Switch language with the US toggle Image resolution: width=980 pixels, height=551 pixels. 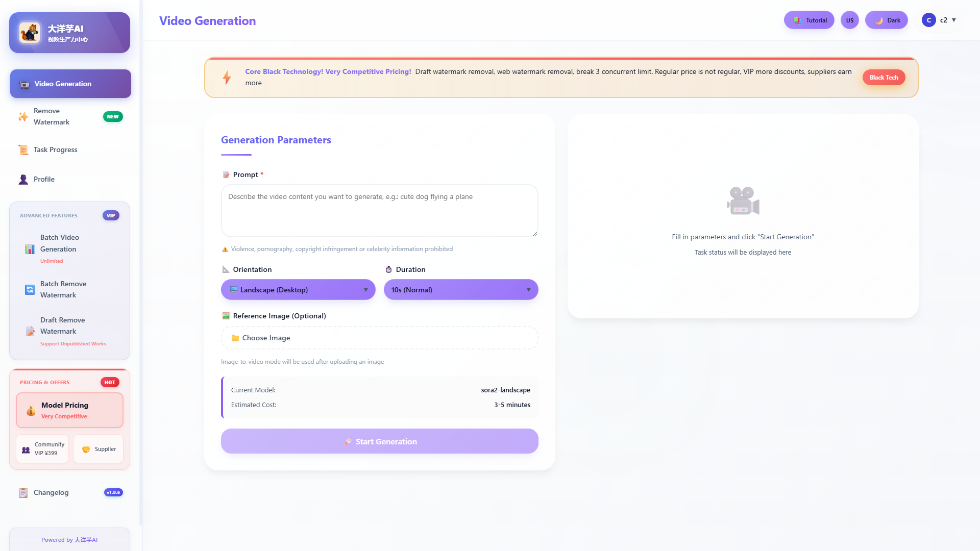(x=850, y=20)
